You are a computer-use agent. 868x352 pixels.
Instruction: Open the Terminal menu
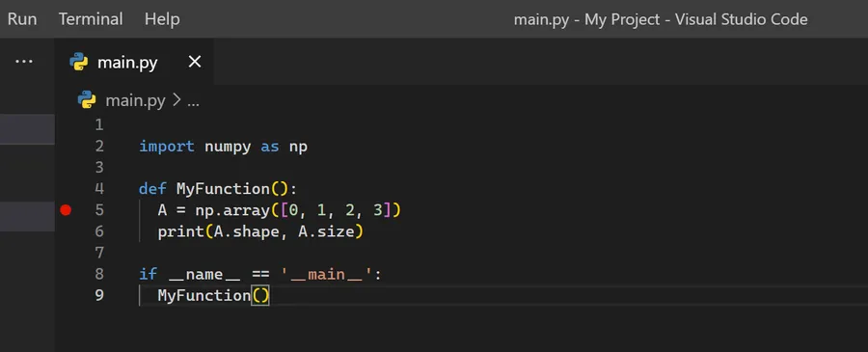91,19
